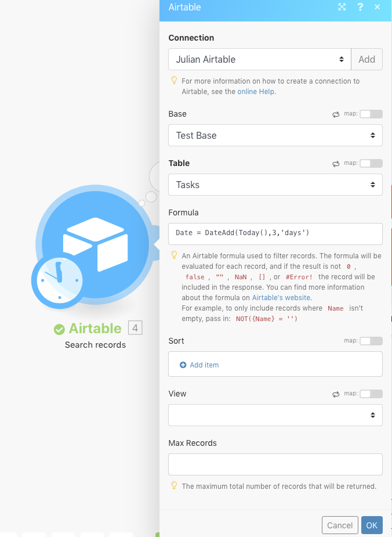Click the Cancel button
392x537 pixels.
pyautogui.click(x=340, y=525)
